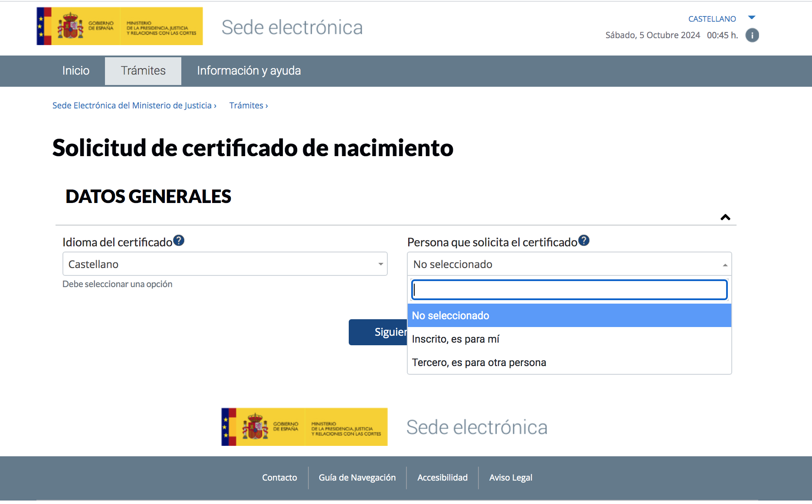Switch to the Inicio tab

[75, 71]
